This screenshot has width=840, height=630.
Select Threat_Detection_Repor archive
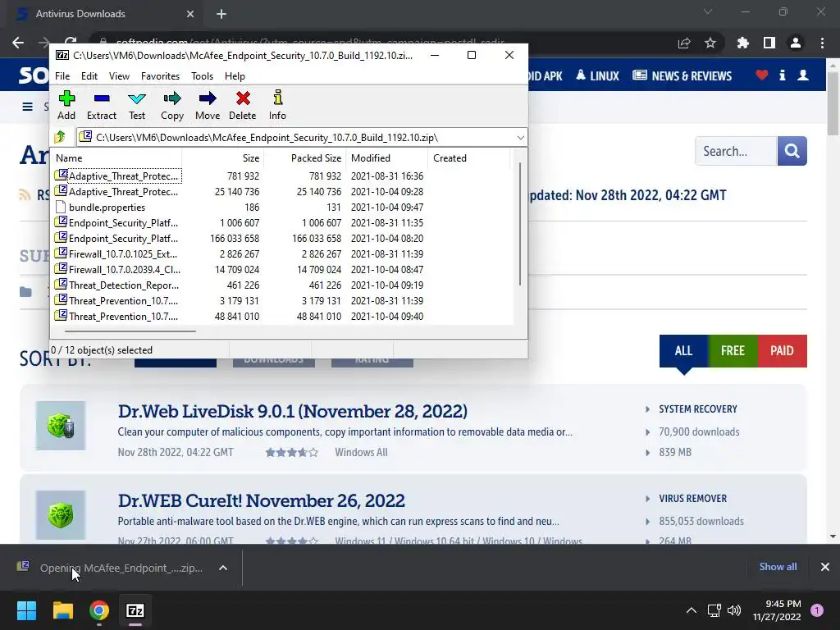[117, 285]
